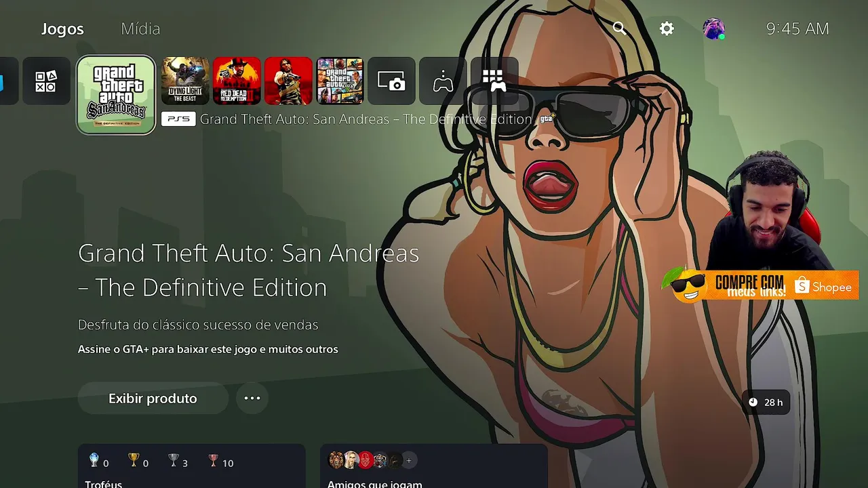This screenshot has height=488, width=868.
Task: Open the Troféus card
Action: coord(191,466)
